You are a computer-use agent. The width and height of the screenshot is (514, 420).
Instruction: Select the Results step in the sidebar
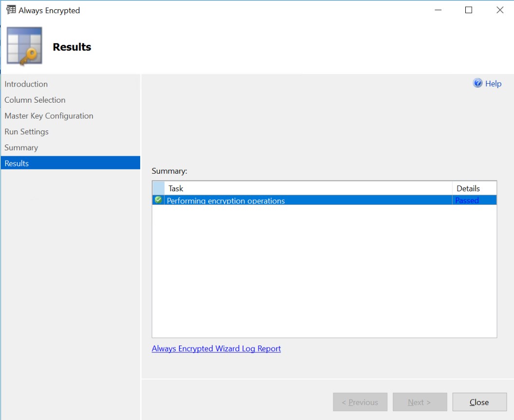(71, 163)
